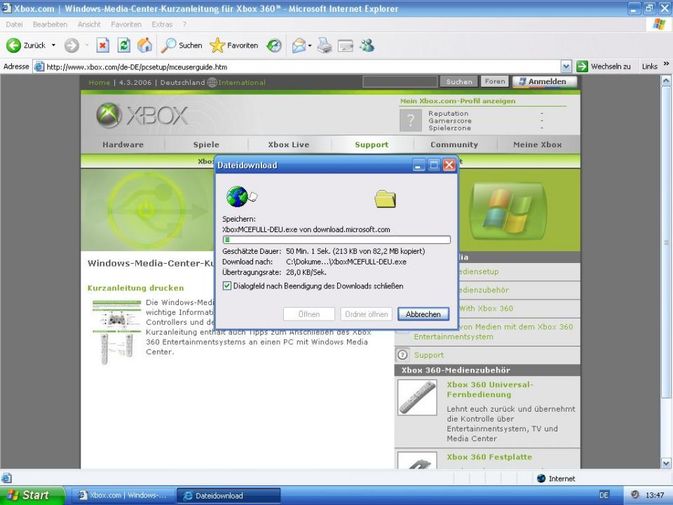
Task: Open the address bar dropdown arrow
Action: pos(566,67)
